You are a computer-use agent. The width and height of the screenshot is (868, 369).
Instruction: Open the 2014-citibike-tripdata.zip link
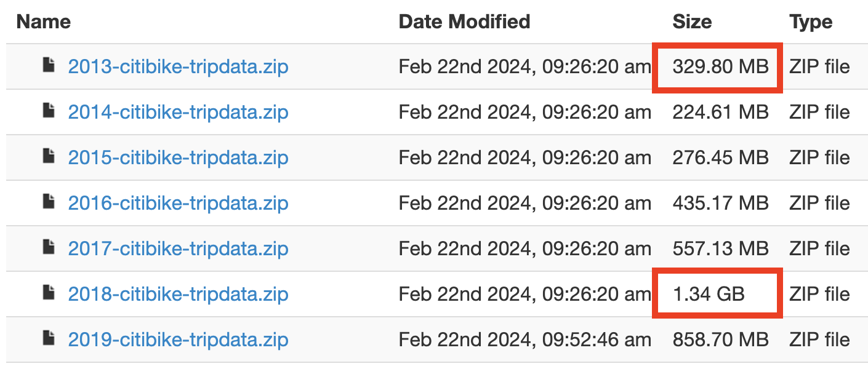click(x=178, y=112)
